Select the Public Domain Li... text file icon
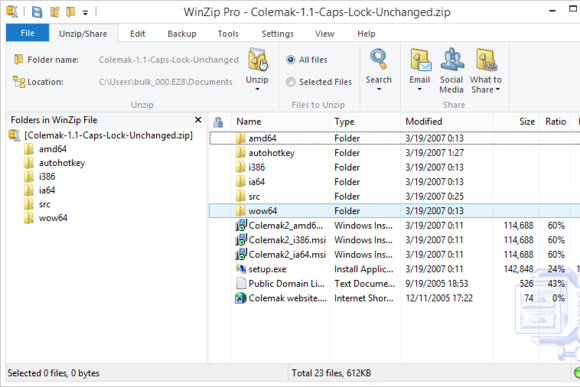 (241, 283)
